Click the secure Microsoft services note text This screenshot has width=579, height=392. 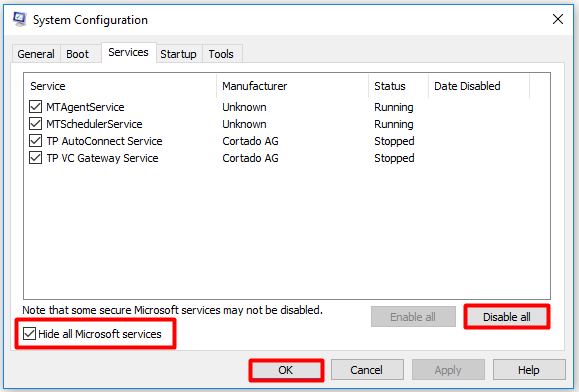(x=172, y=310)
